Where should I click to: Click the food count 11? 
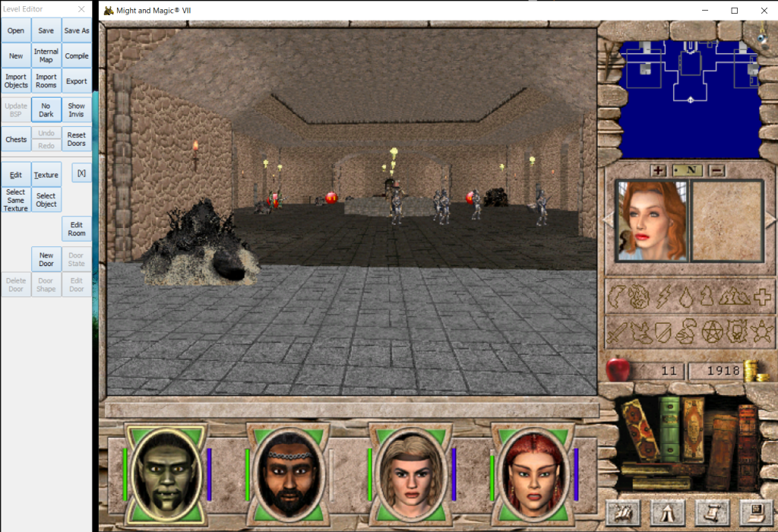pyautogui.click(x=669, y=371)
